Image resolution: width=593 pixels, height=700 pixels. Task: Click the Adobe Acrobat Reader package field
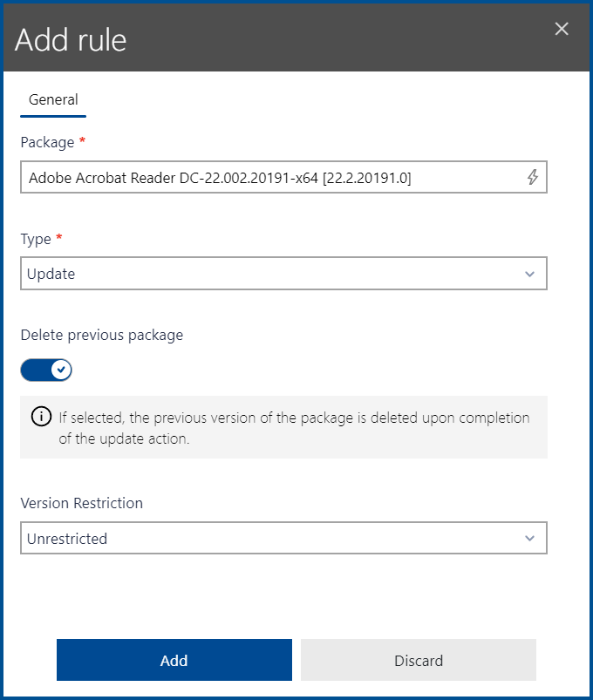(x=262, y=177)
